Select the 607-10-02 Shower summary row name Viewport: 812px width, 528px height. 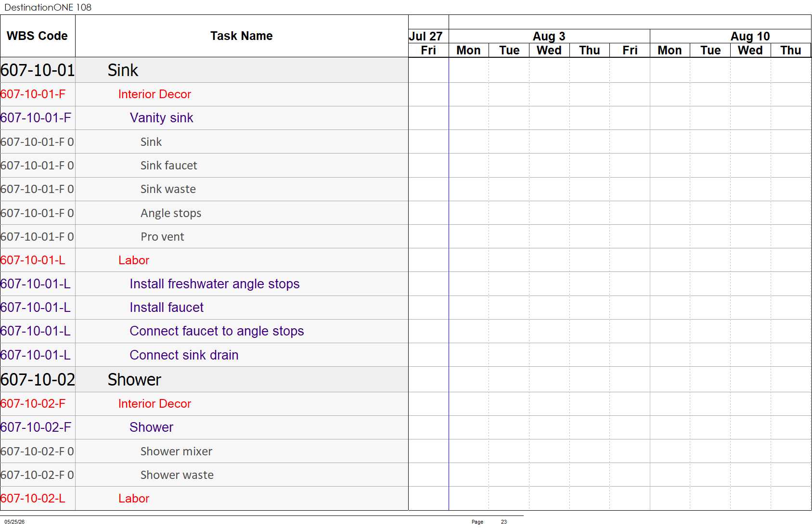tap(134, 380)
